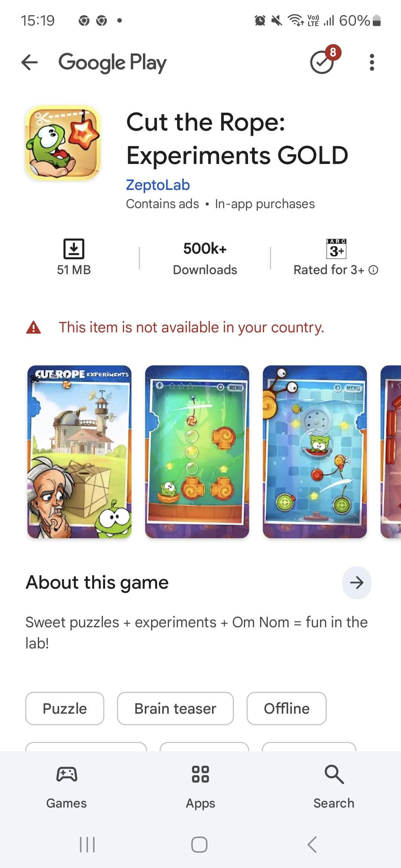This screenshot has width=401, height=868.
Task: Select the Brain teaser tag chip
Action: [175, 708]
